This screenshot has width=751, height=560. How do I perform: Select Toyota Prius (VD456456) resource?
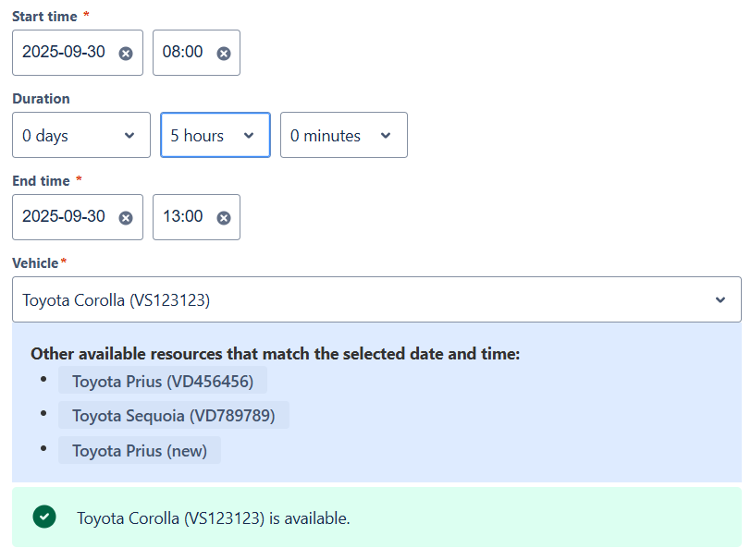click(163, 381)
